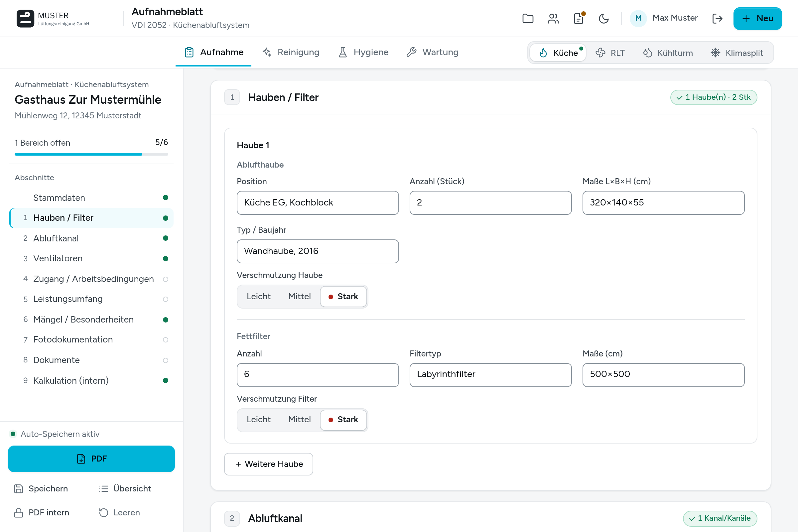
Task: Create new record with Neu button
Action: coord(757,18)
